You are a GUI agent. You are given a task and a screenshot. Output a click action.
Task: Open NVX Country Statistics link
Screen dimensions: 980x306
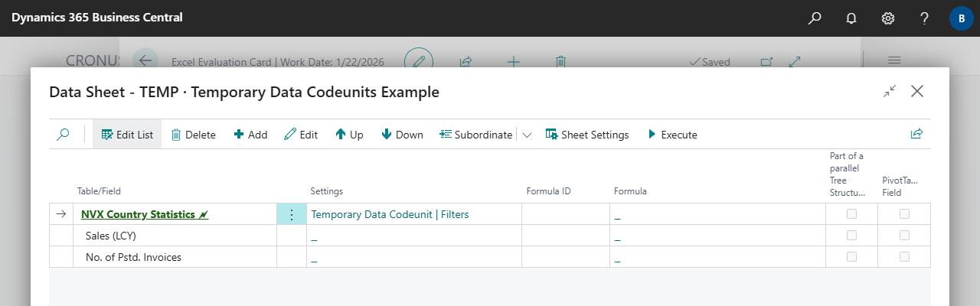coord(145,214)
